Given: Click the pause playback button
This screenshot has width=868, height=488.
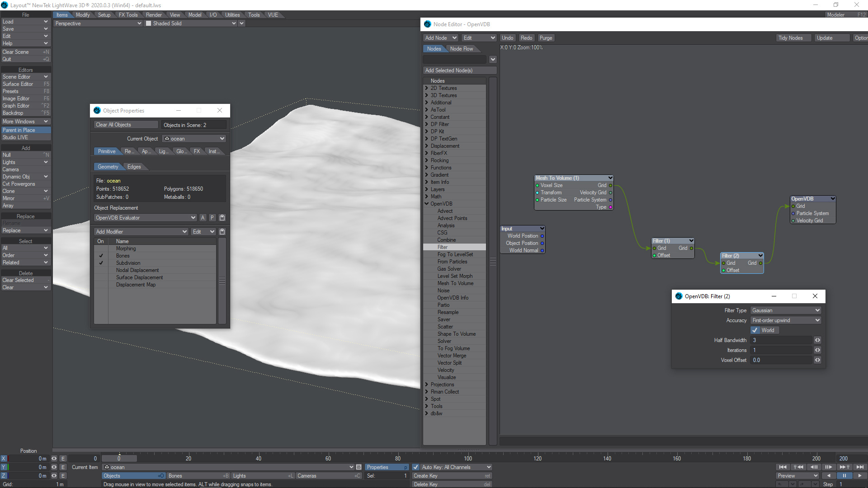Looking at the screenshot, I should pos(844,476).
